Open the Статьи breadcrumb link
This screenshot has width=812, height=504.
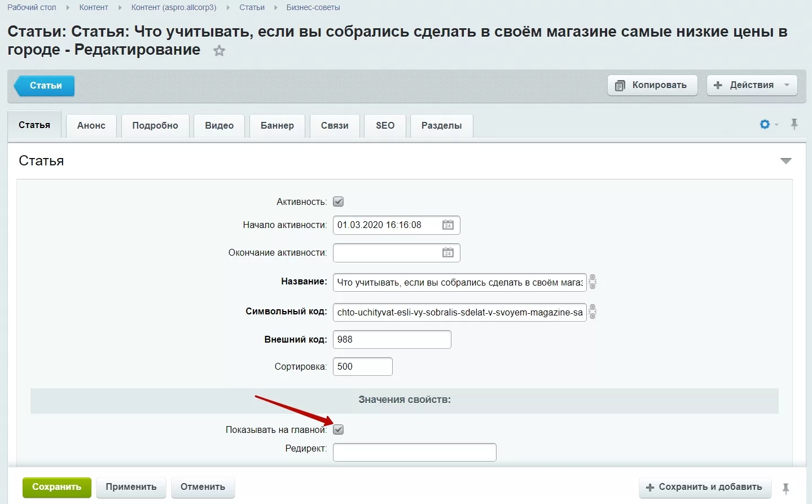point(252,7)
